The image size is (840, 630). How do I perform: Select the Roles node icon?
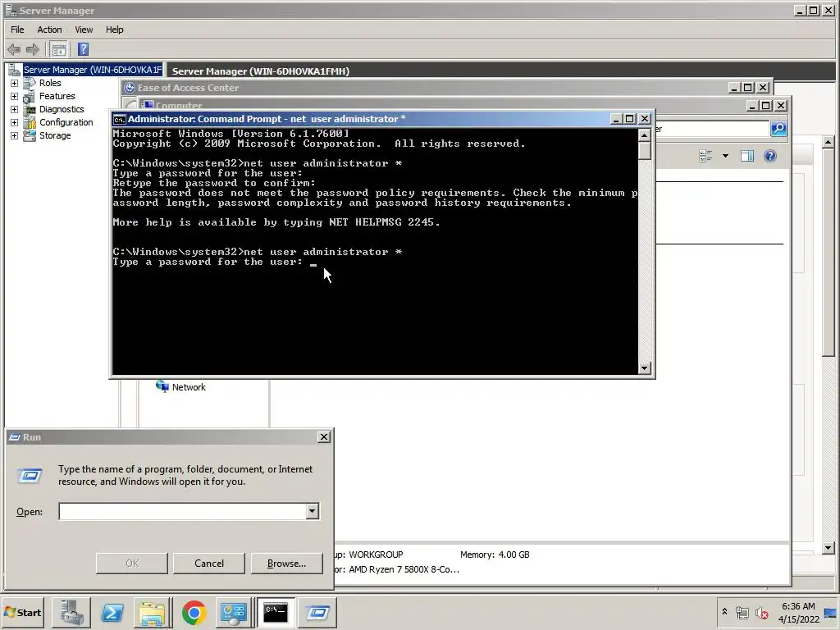[x=30, y=83]
